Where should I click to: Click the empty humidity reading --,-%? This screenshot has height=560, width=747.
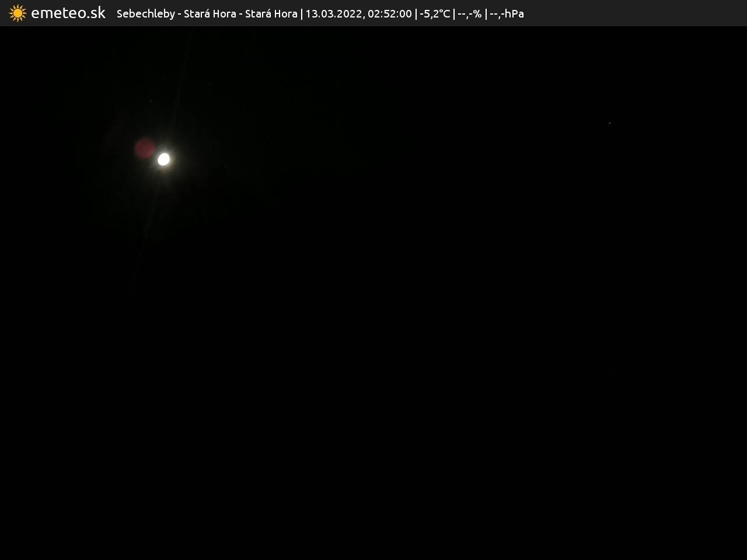pyautogui.click(x=469, y=13)
